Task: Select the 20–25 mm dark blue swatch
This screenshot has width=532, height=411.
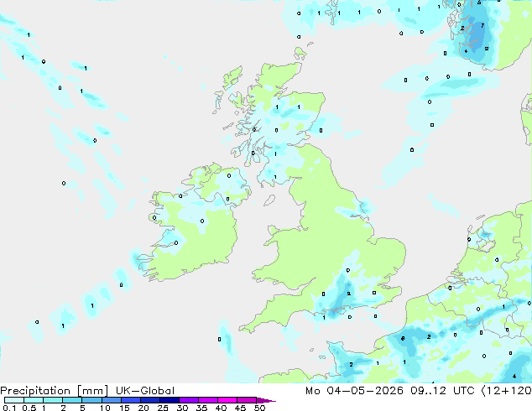Action: click(149, 400)
